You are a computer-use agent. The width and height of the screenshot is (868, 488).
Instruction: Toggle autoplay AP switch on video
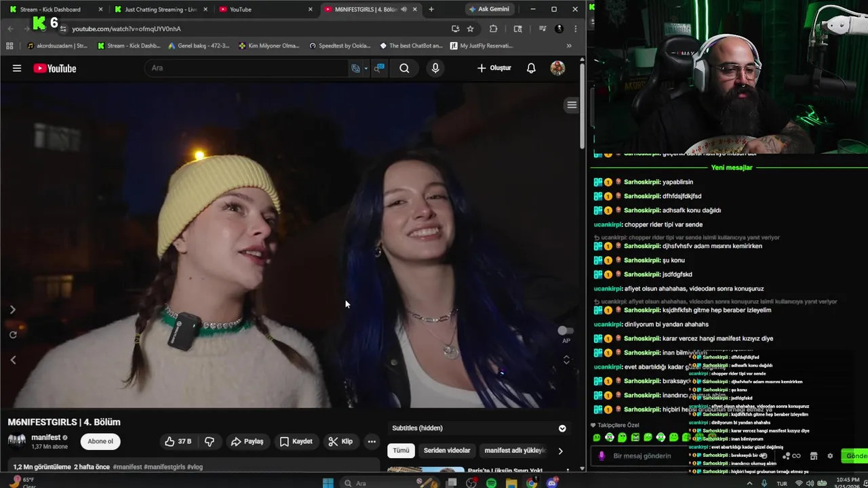coord(565,331)
